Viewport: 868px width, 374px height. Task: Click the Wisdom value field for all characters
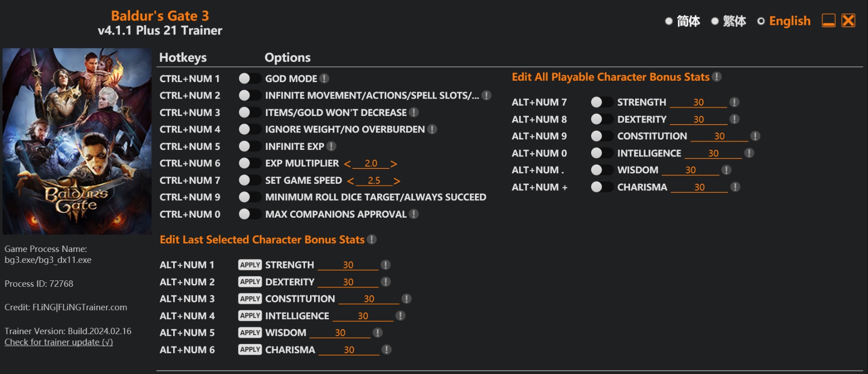click(690, 170)
